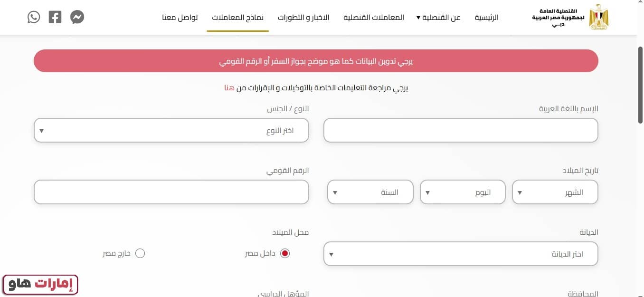Viewport: 644px width, 297px height.
Task: Click inside the الرقم القومي field
Action: pos(171,192)
